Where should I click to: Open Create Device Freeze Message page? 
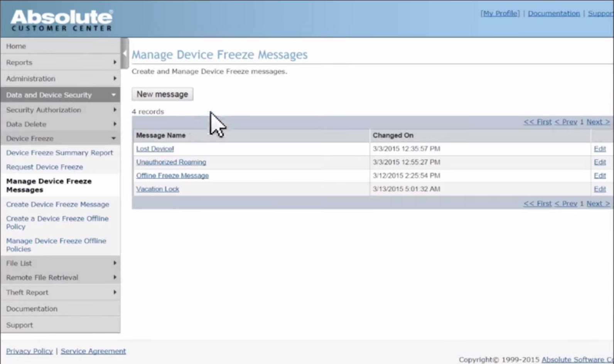(57, 204)
